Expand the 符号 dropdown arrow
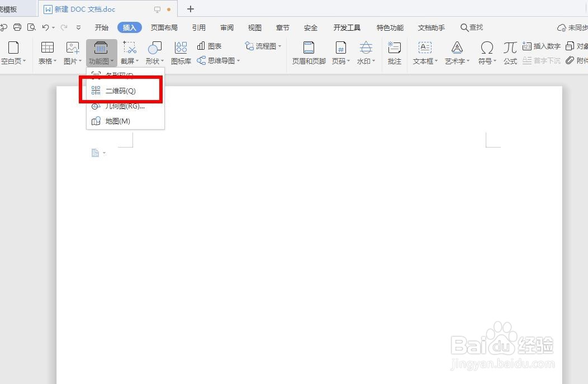This screenshot has height=384, width=588. [495, 61]
